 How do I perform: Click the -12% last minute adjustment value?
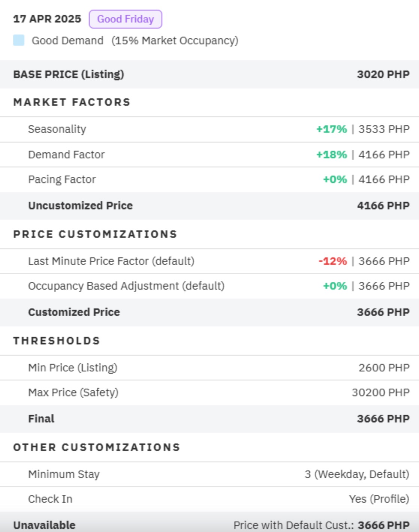tap(333, 261)
